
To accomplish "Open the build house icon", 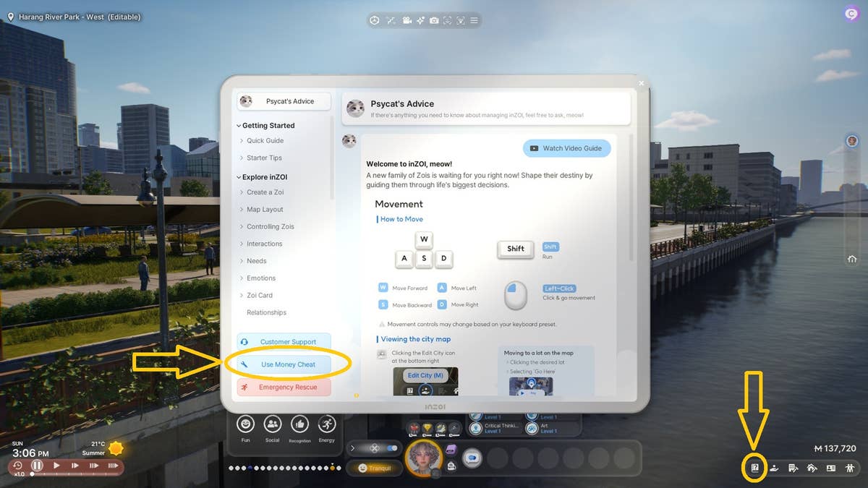I will tap(812, 468).
